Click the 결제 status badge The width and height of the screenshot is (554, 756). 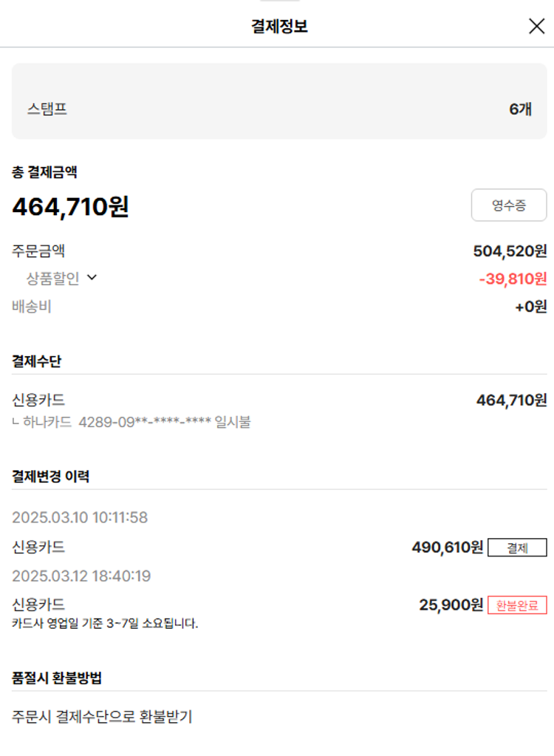pos(517,548)
